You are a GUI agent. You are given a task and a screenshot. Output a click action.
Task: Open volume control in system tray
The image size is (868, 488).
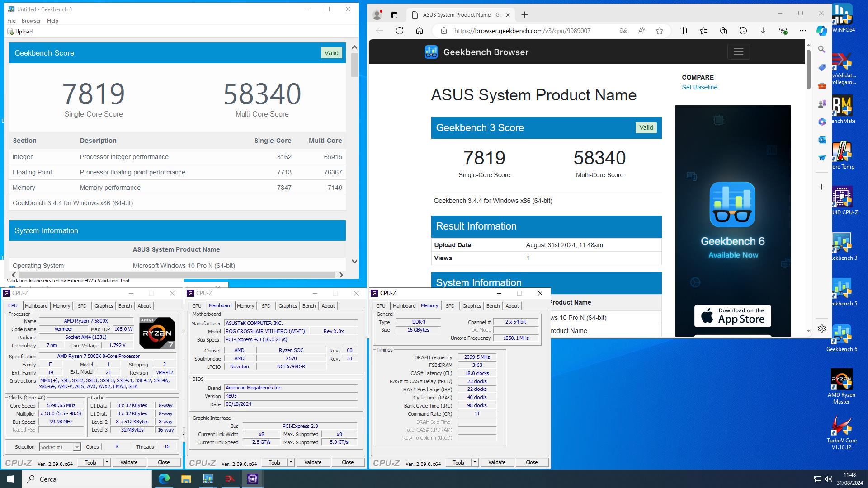click(828, 479)
